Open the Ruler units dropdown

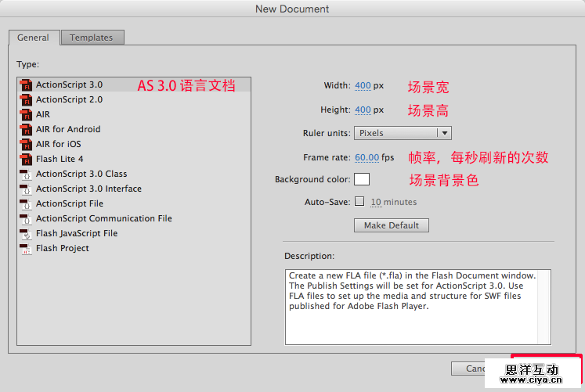(403, 133)
